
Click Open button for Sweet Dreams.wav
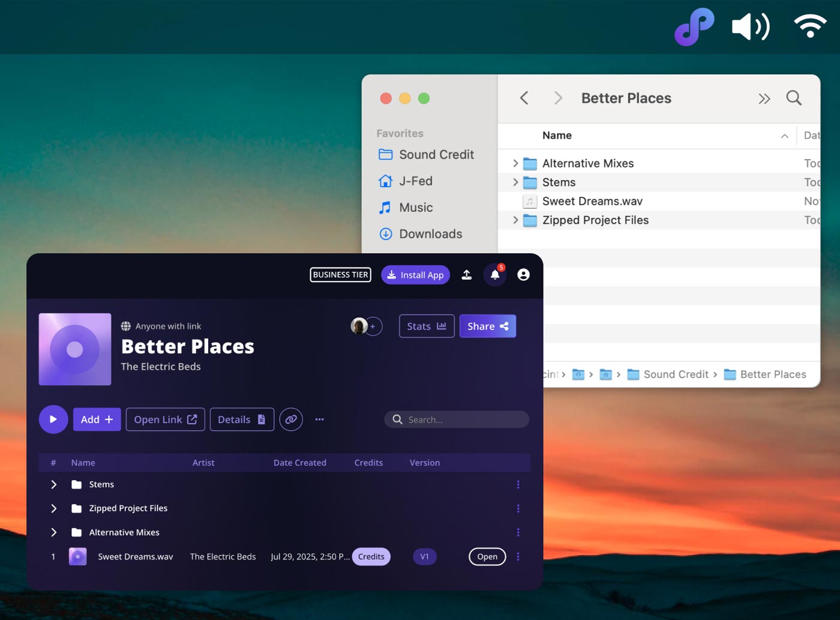pos(487,556)
